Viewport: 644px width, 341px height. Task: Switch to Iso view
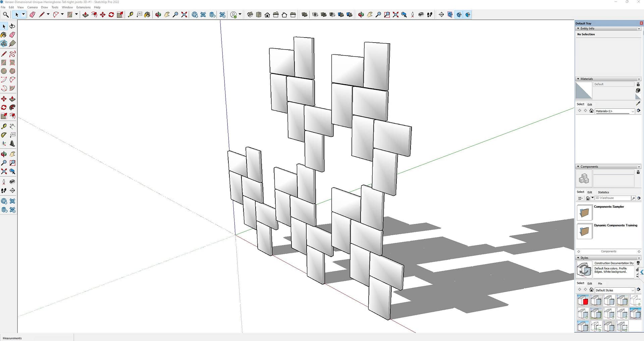tap(250, 15)
